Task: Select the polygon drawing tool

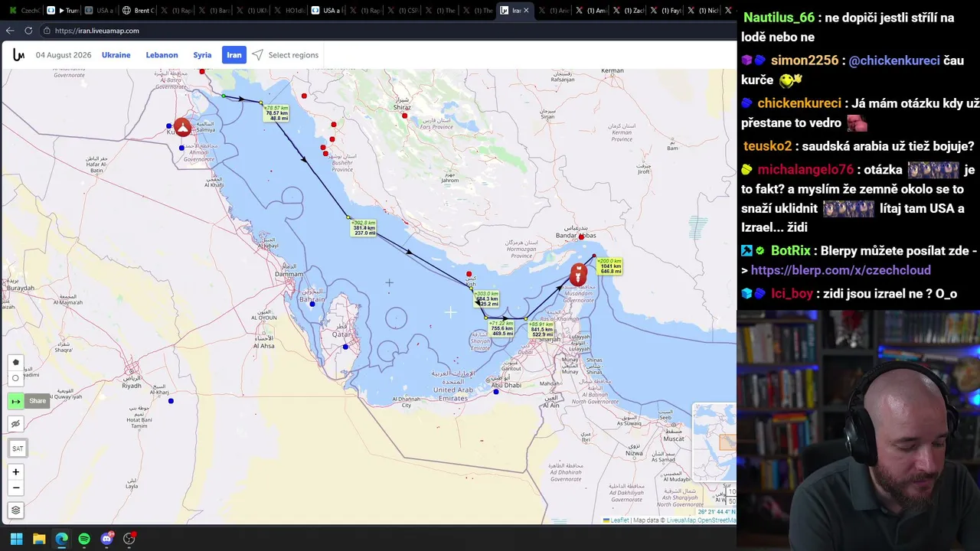Action: coord(15,363)
